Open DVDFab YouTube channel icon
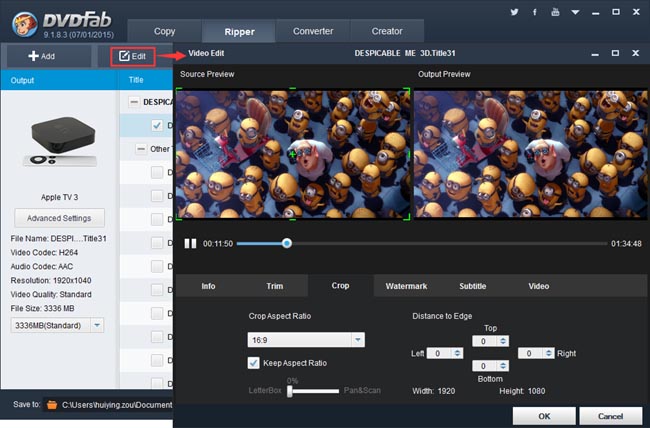 click(x=555, y=12)
